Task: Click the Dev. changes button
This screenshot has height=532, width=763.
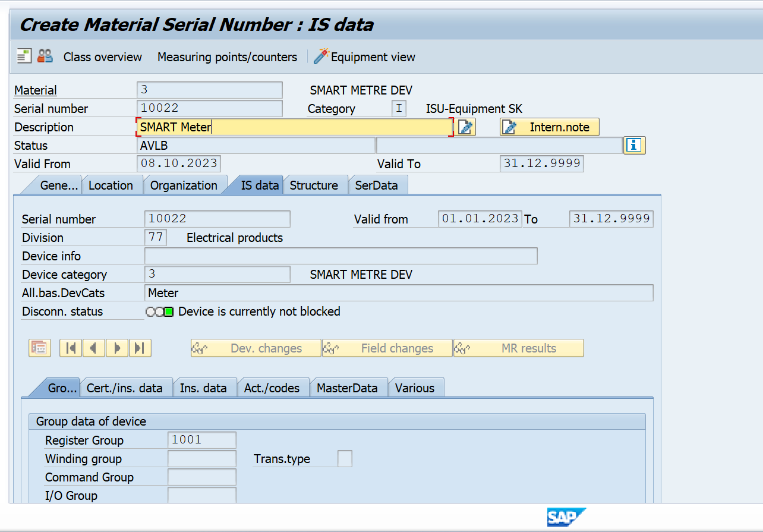Action: click(x=256, y=348)
